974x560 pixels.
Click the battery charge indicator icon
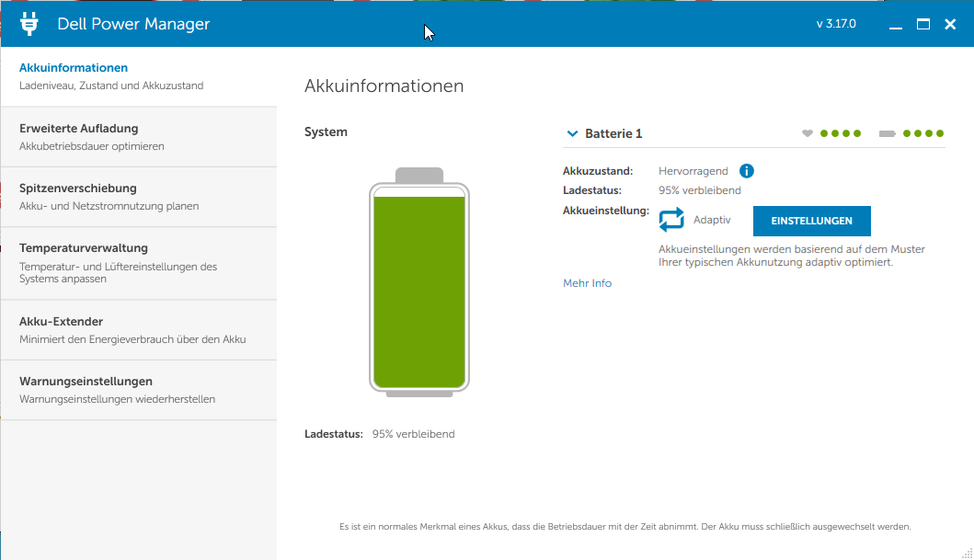point(887,134)
